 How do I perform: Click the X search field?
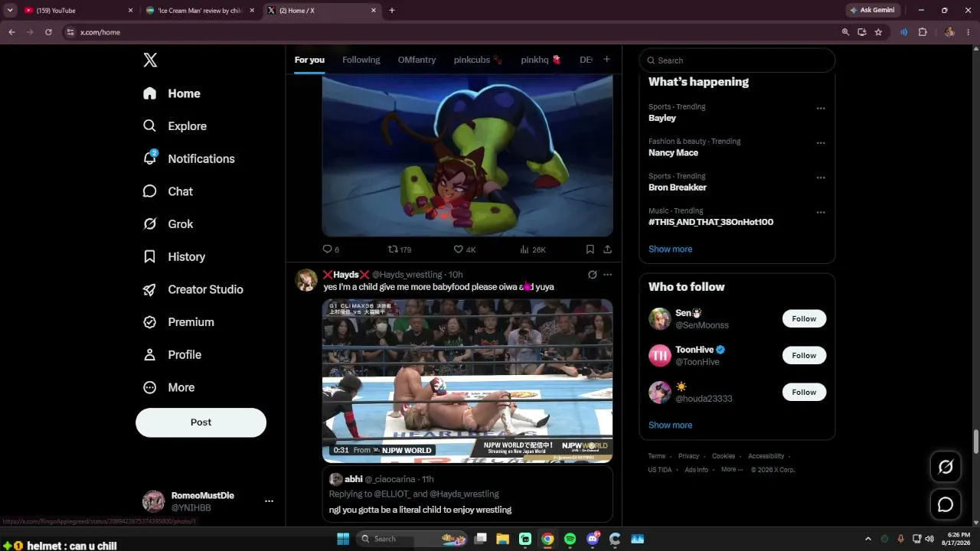(x=737, y=60)
